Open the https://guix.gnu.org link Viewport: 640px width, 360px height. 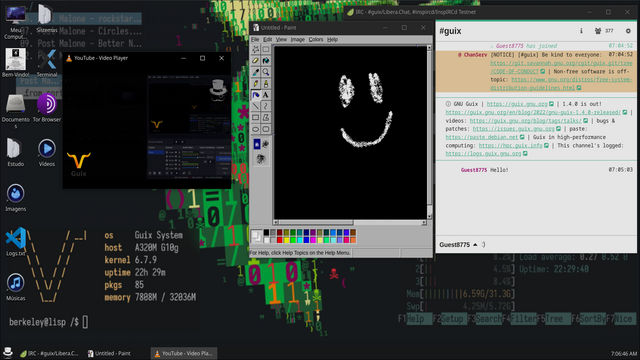(x=517, y=104)
